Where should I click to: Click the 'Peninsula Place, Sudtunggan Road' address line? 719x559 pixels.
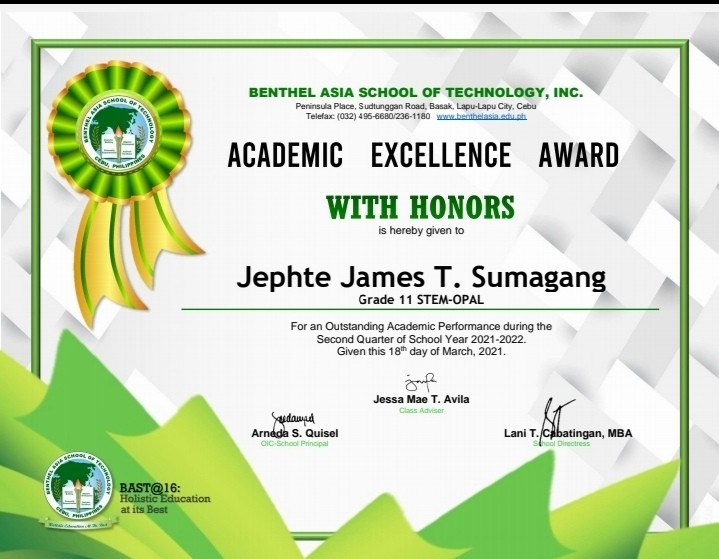point(416,106)
